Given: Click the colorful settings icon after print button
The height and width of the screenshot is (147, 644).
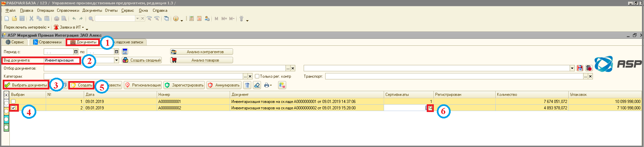Looking at the screenshot, I should tap(282, 85).
